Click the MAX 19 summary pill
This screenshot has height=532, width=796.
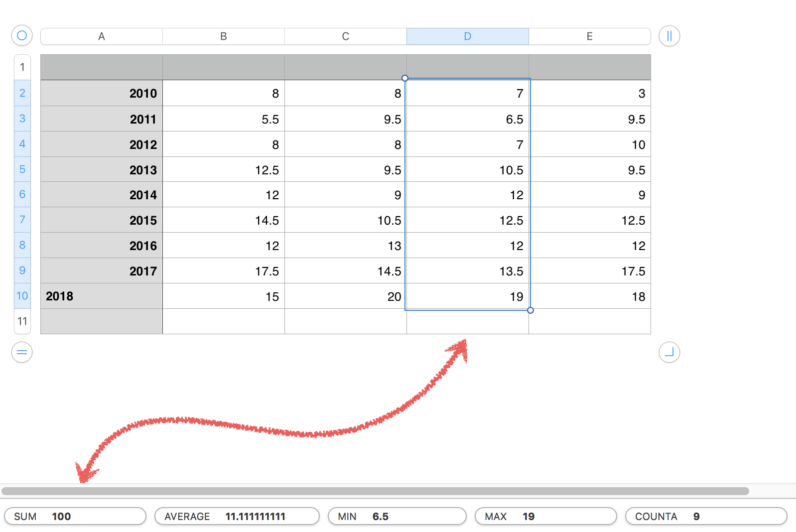(x=546, y=517)
